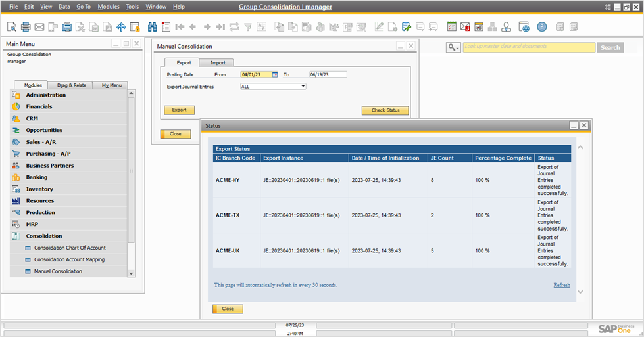The image size is (644, 337).
Task: Click the Find binoculars icon
Action: click(153, 27)
